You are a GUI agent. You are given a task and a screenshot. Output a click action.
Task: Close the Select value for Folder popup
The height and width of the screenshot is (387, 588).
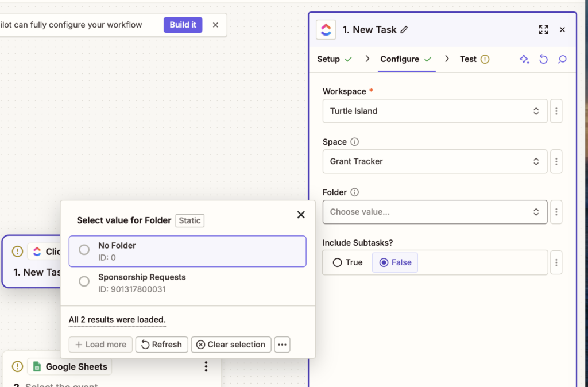pyautogui.click(x=301, y=215)
